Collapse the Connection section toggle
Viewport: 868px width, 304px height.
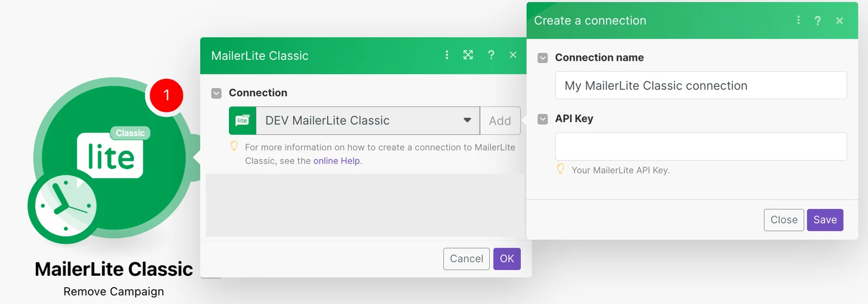tap(216, 93)
